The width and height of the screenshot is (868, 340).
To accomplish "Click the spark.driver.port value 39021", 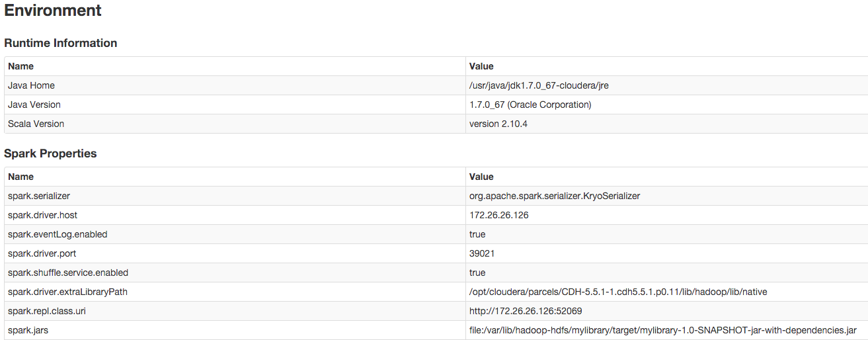I will pos(482,253).
